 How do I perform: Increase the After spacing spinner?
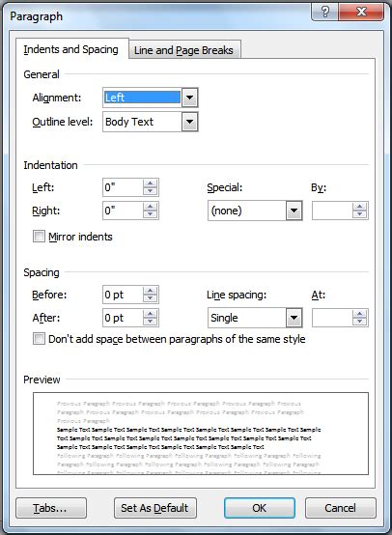[150, 314]
